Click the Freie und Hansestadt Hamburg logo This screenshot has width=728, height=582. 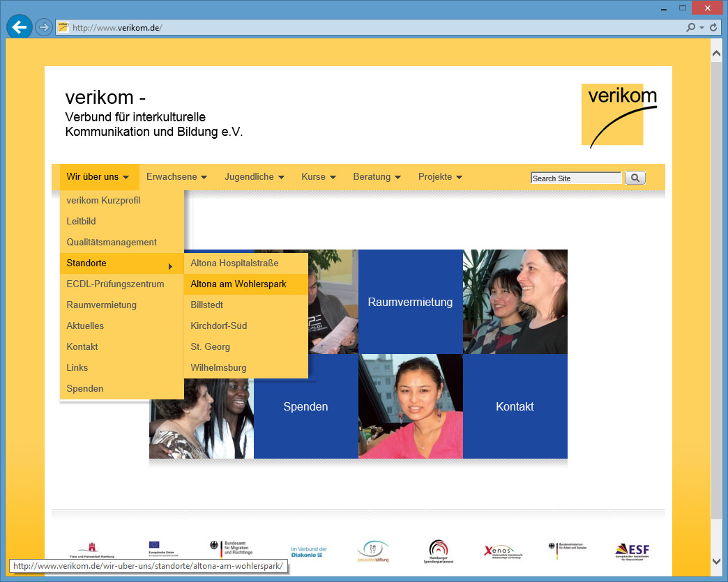coord(92,550)
